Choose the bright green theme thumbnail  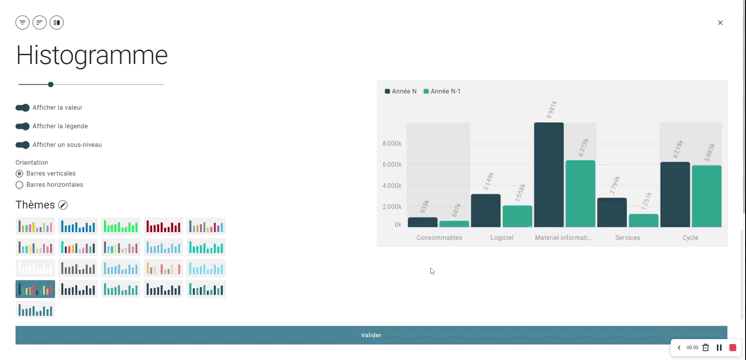pos(121,226)
